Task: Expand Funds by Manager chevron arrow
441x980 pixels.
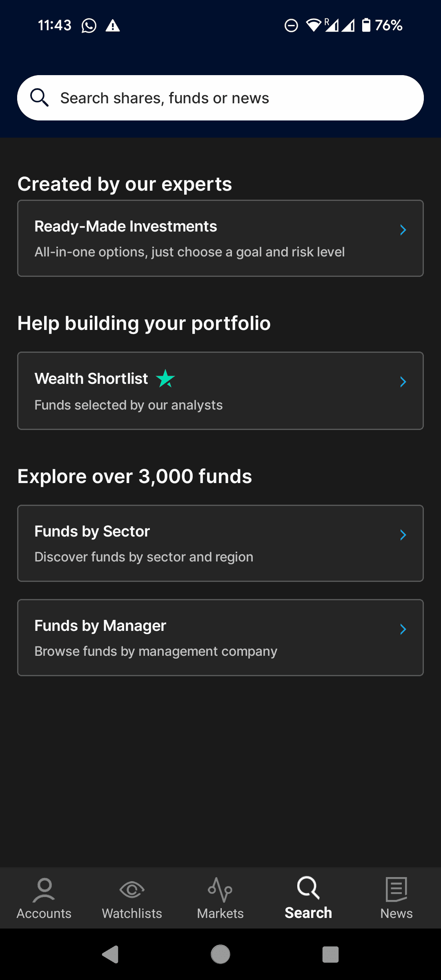Action: pos(403,629)
